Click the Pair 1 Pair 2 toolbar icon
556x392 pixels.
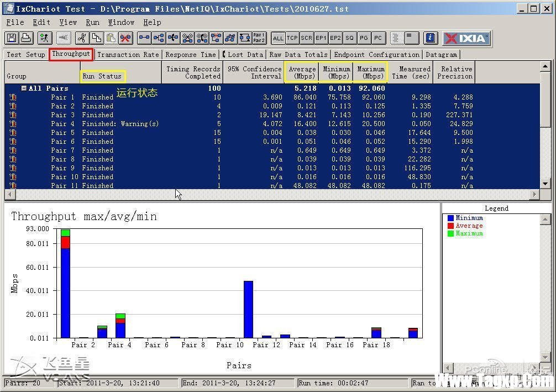coord(259,38)
